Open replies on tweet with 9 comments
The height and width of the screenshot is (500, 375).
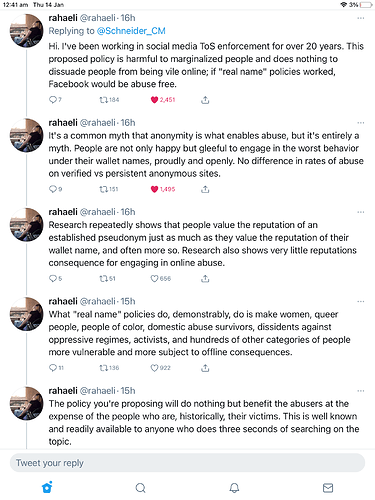tap(53, 189)
